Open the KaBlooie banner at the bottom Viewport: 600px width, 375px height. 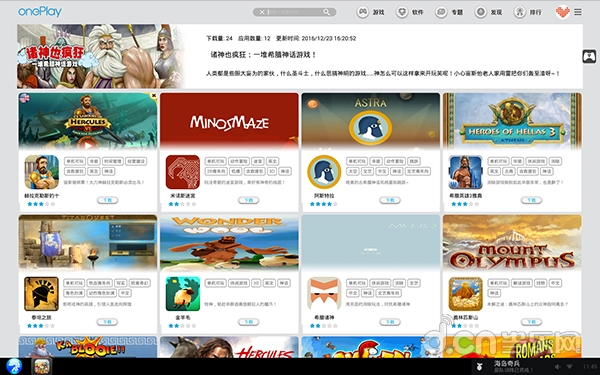(x=88, y=347)
